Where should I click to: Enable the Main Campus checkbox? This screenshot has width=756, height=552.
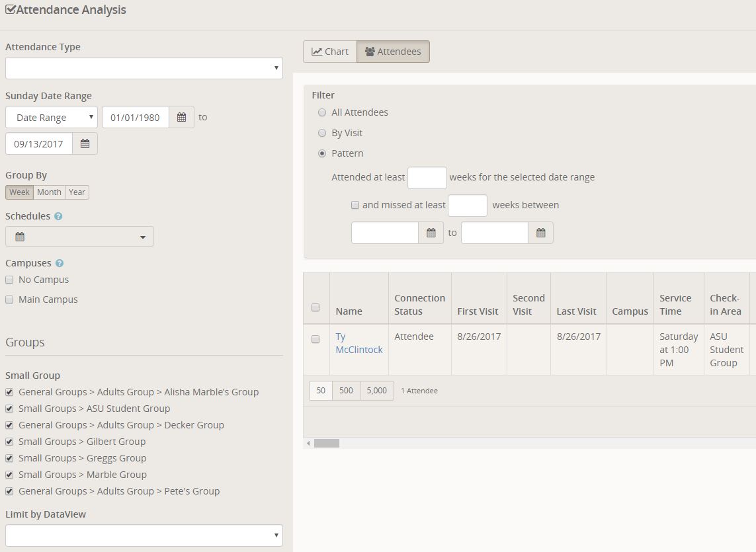point(9,299)
